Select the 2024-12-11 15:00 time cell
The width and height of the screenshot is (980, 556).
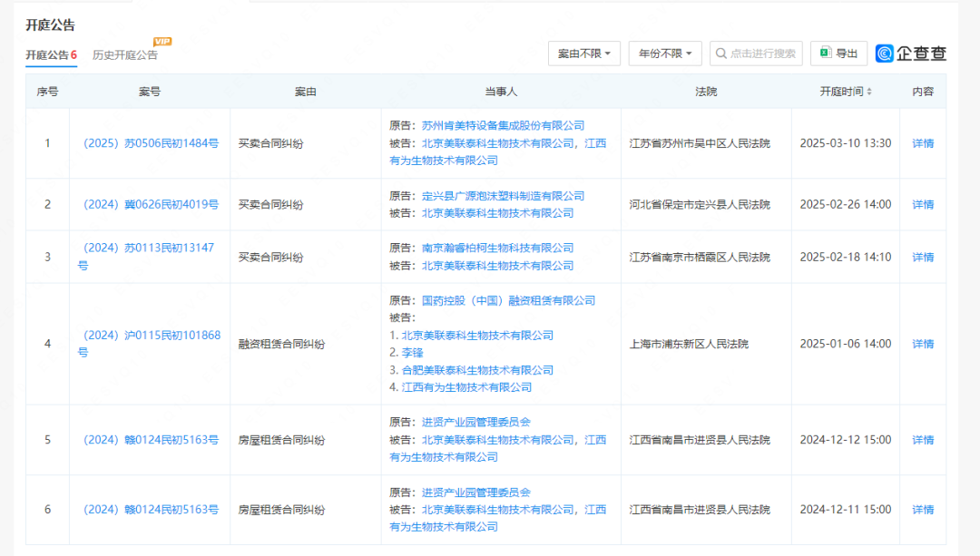point(846,510)
